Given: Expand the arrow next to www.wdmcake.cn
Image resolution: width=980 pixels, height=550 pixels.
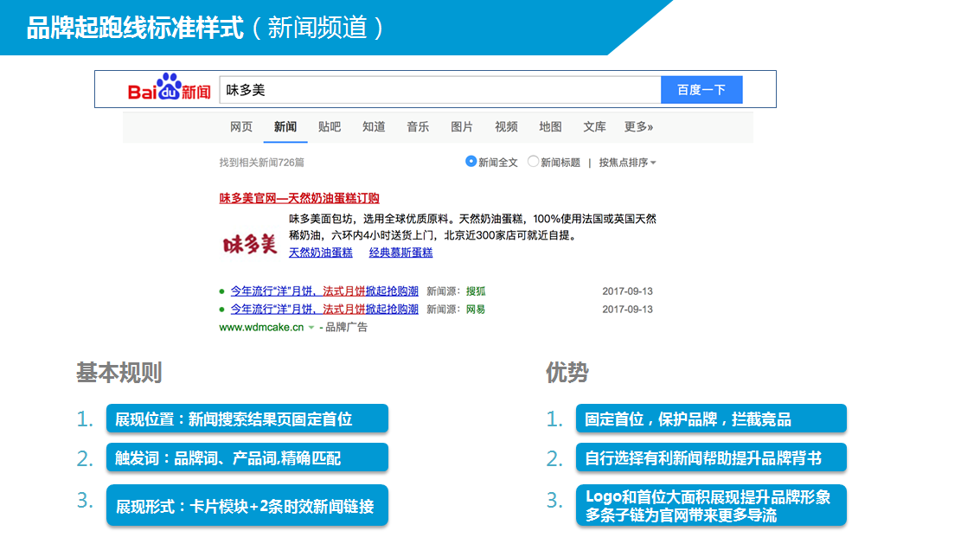Looking at the screenshot, I should click(x=311, y=328).
